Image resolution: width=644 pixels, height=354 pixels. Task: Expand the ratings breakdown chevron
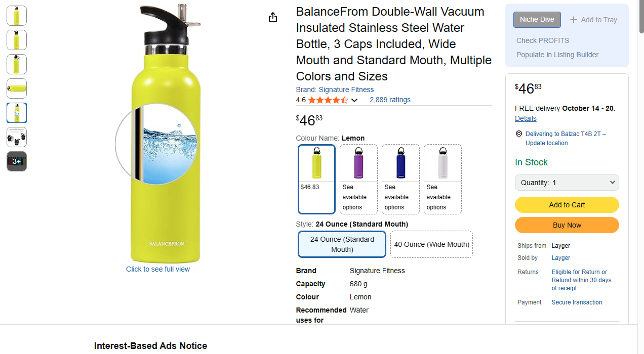click(354, 100)
